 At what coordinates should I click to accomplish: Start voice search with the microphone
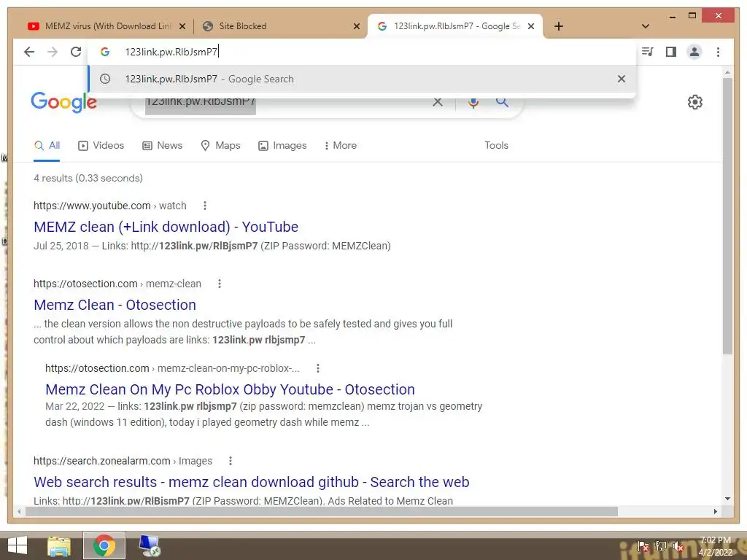tap(473, 102)
